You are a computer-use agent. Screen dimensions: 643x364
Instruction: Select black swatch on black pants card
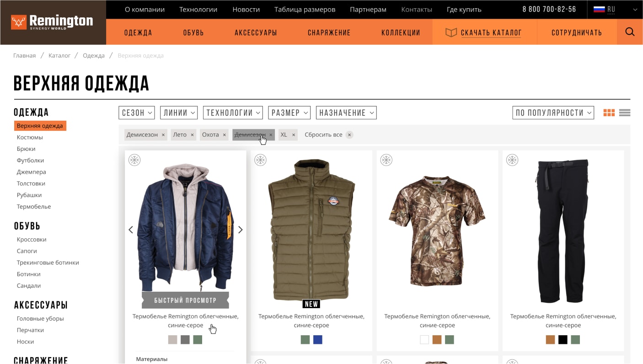point(563,340)
